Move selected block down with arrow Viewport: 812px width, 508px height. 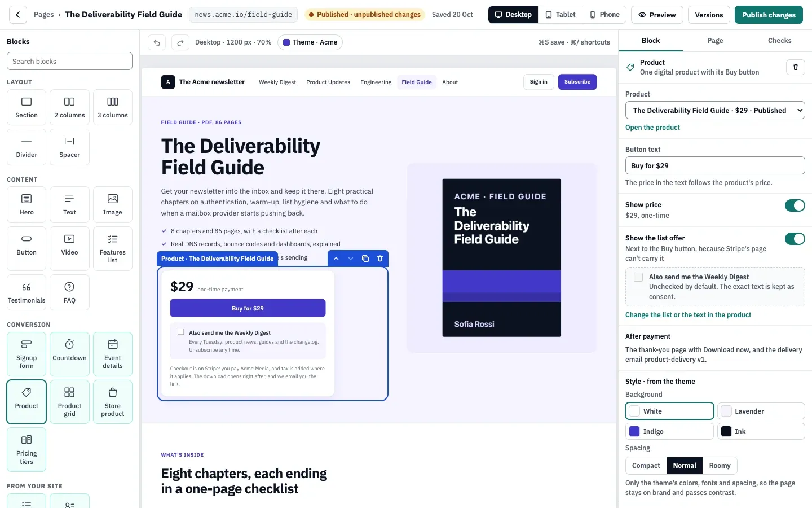[351, 259]
